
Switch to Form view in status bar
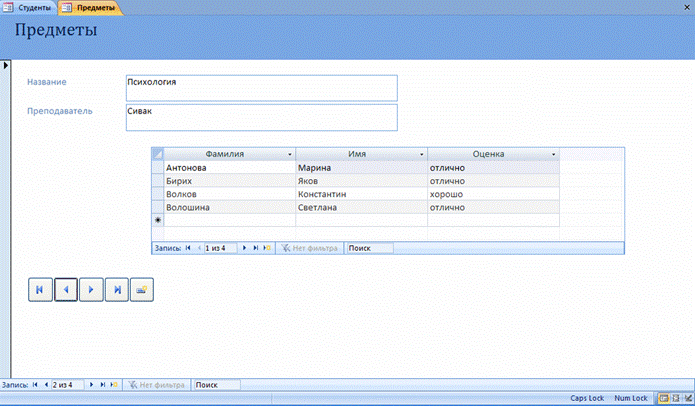(664, 398)
